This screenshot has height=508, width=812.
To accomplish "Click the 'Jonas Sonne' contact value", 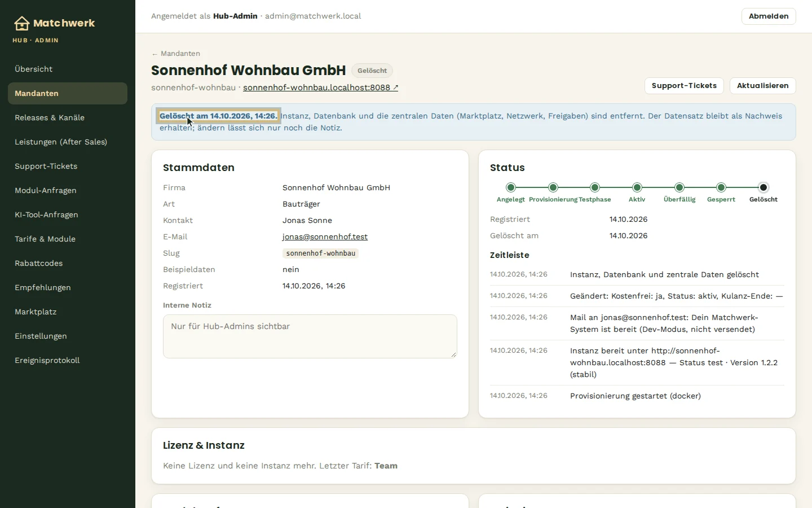I will [307, 220].
